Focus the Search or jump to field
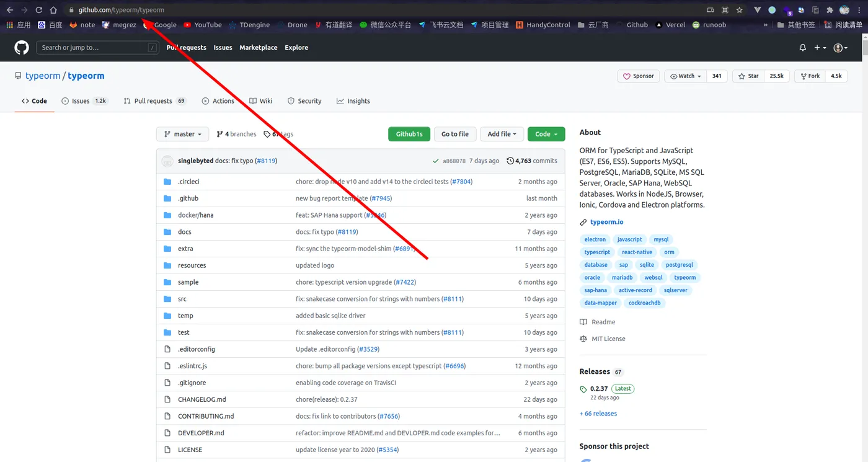 click(98, 48)
